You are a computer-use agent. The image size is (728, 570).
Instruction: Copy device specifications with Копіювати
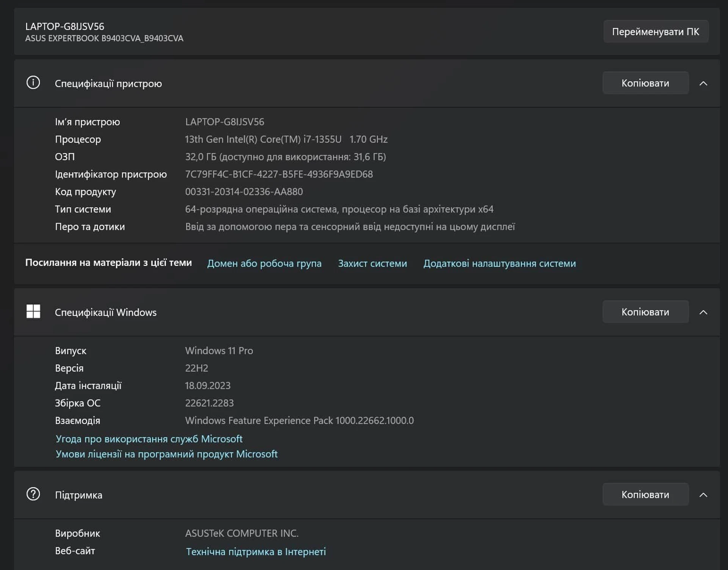pos(645,83)
